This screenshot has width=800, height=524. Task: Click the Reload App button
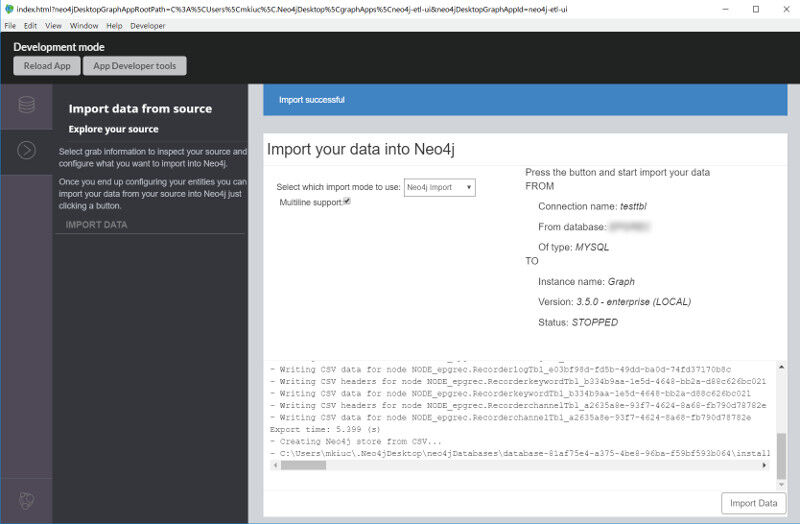coord(47,66)
